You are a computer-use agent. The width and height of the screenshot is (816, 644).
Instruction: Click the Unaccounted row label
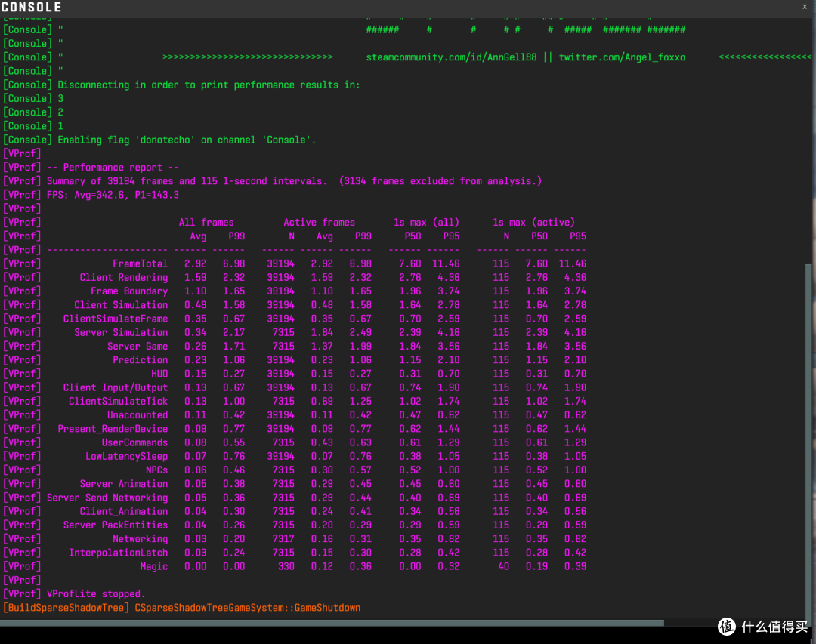tap(138, 415)
